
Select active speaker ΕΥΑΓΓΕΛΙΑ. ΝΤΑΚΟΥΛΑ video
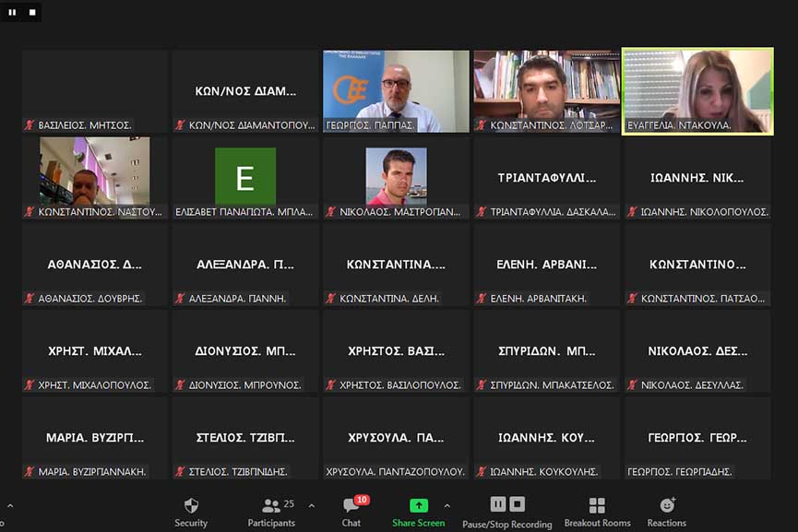(697, 91)
